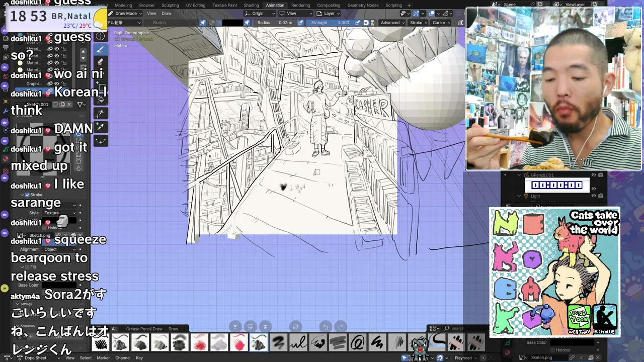Click the black brush color swatch in header
Image resolution: width=644 pixels, height=362 pixels.
point(232,23)
